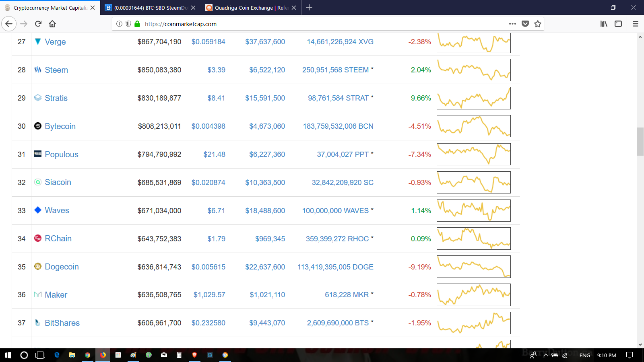Open the RChain 7-day price chart

474,239
